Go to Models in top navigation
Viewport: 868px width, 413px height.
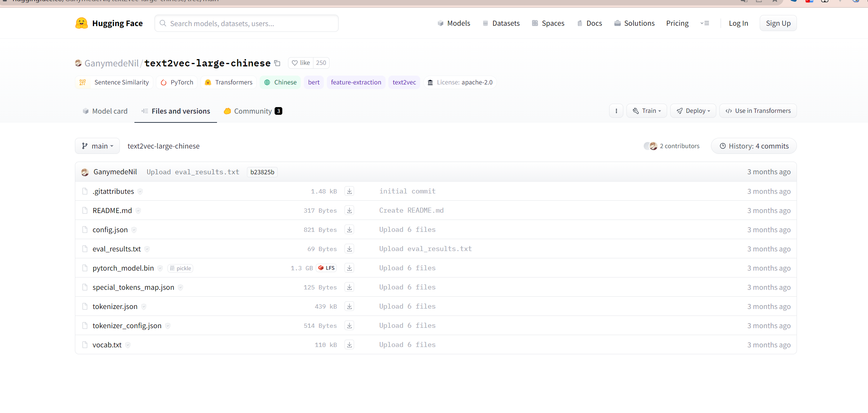[x=454, y=23]
